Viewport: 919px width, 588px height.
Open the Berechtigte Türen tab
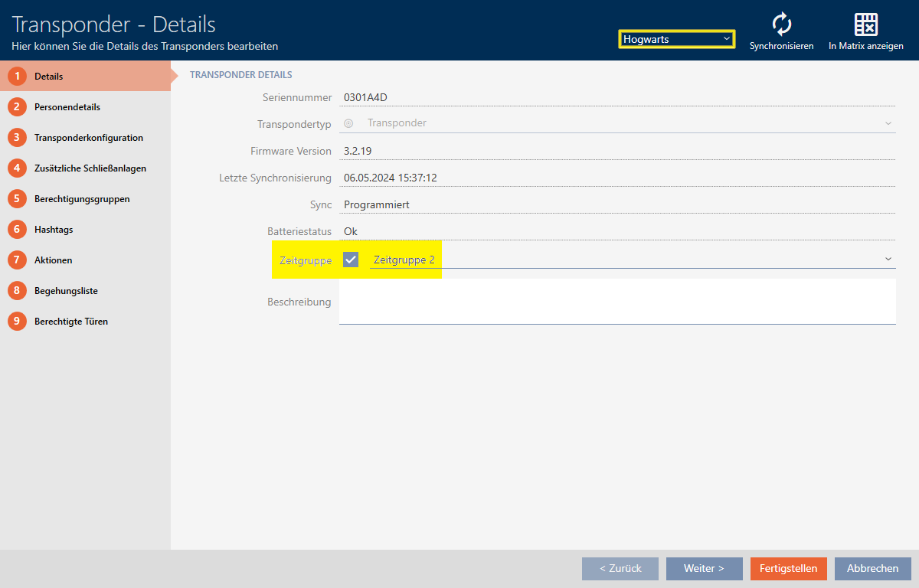click(x=70, y=322)
